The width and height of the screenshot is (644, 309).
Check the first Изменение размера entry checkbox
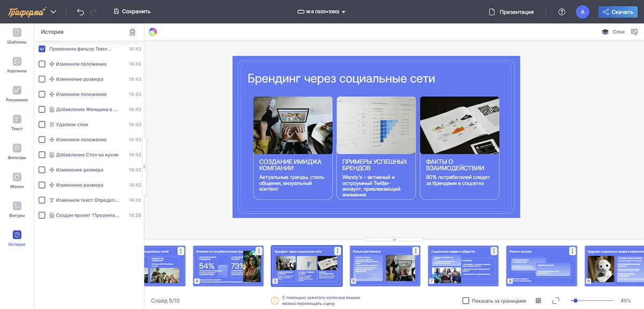(x=42, y=79)
